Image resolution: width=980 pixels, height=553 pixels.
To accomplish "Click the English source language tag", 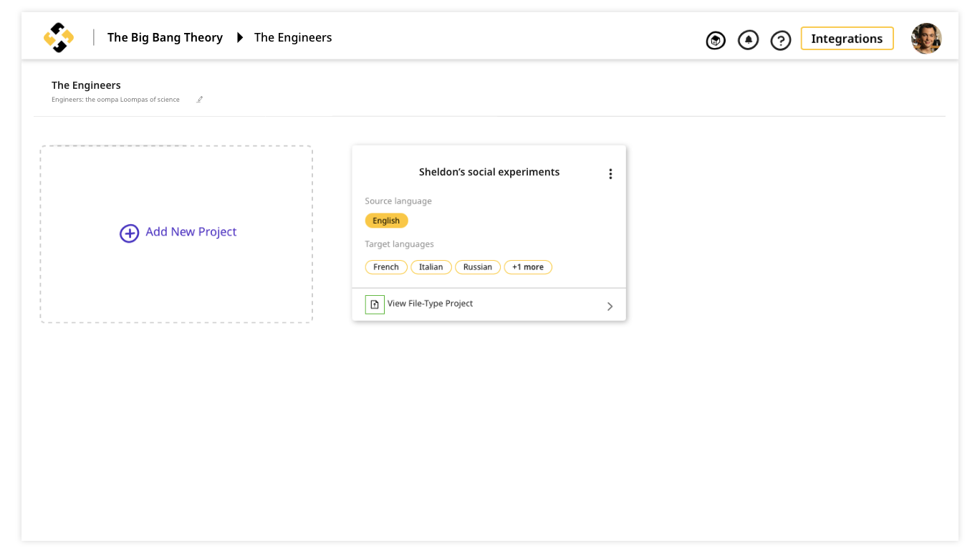I will click(386, 221).
